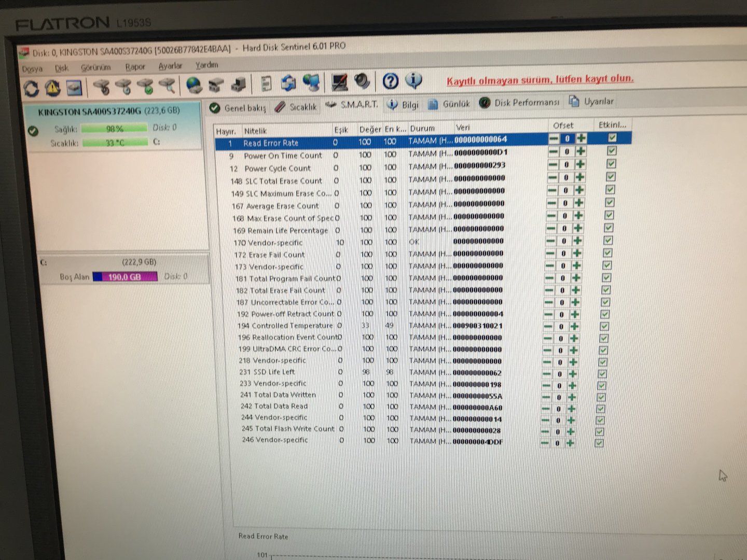Toggle the SSD Life Left checkbox
This screenshot has height=560, width=747.
[x=602, y=373]
